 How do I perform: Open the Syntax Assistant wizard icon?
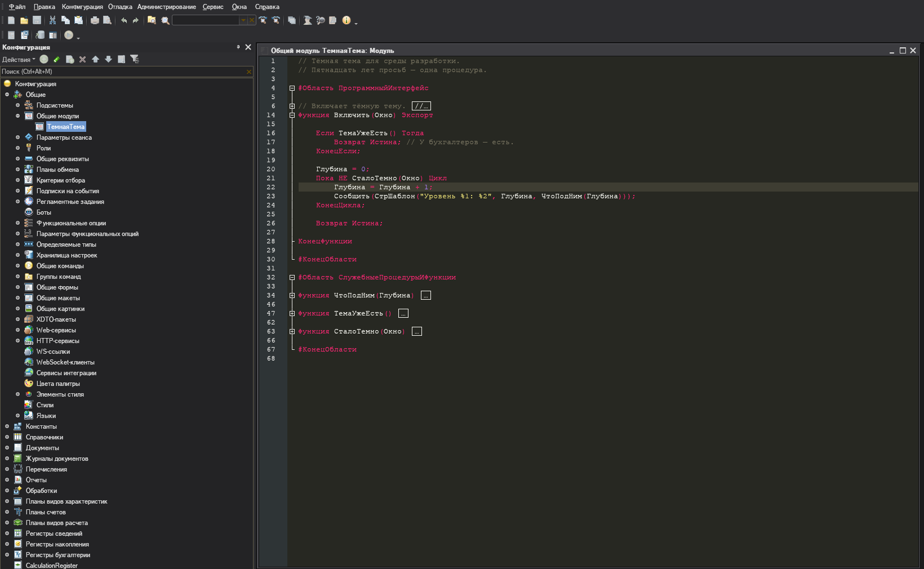coord(308,20)
